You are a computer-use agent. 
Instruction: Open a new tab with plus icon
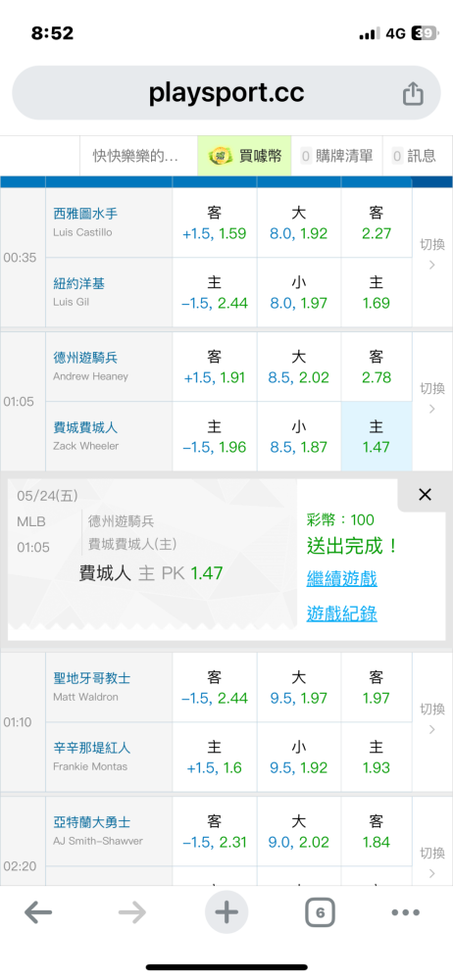[x=226, y=913]
